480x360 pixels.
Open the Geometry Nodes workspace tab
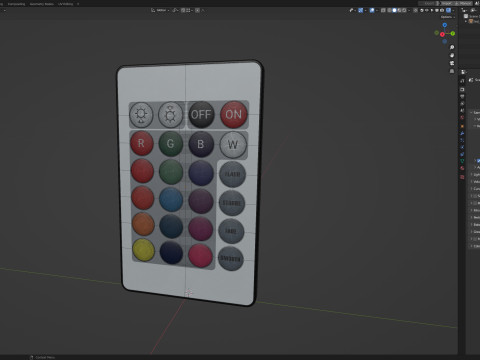coord(42,4)
